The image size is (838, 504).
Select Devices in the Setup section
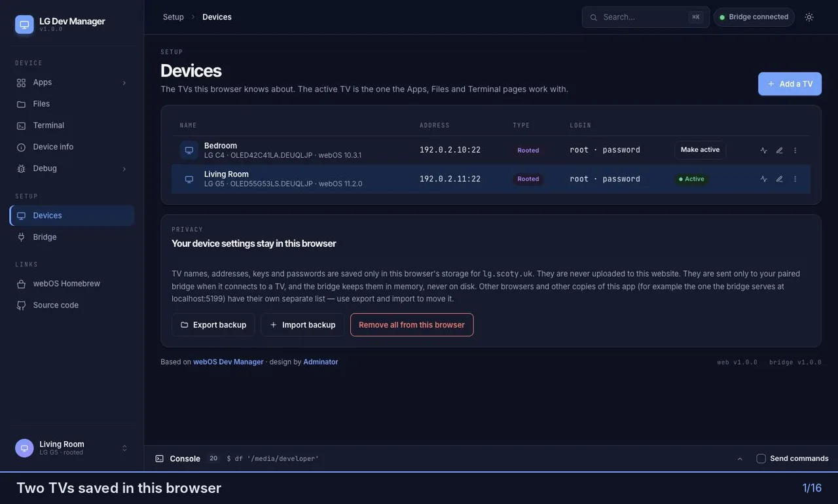72,215
